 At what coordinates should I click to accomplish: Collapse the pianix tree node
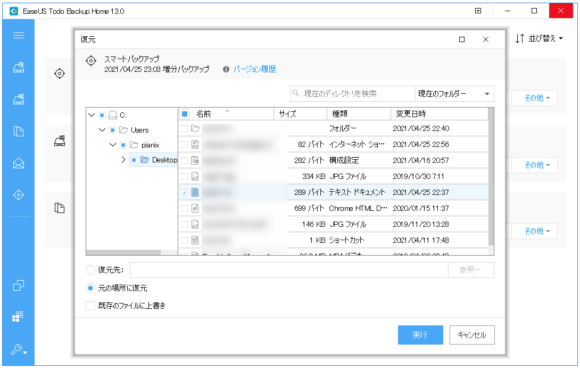(113, 145)
